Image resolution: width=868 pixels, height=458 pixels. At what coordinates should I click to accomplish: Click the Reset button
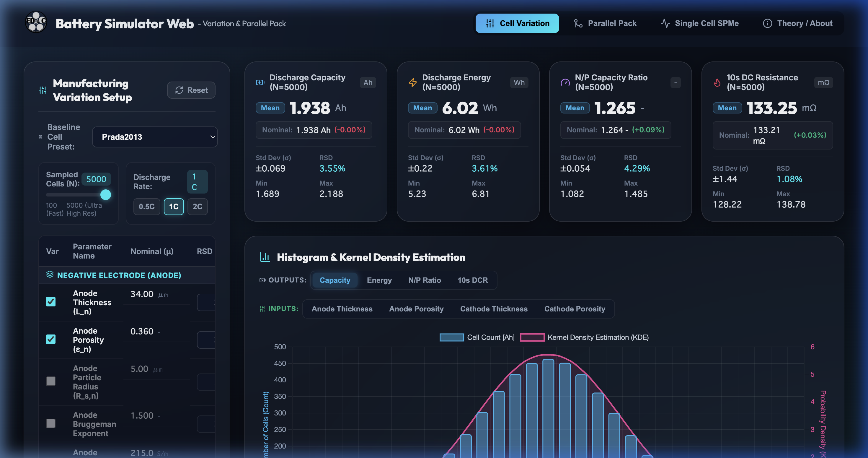click(191, 90)
